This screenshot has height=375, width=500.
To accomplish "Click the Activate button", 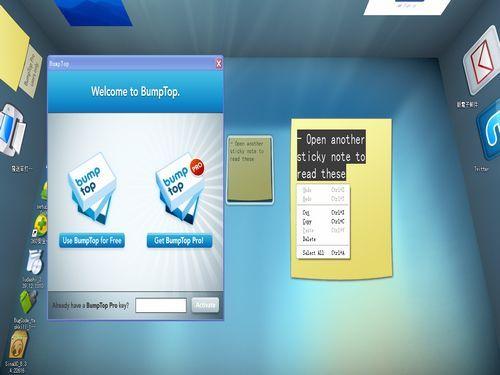I will pyautogui.click(x=205, y=305).
